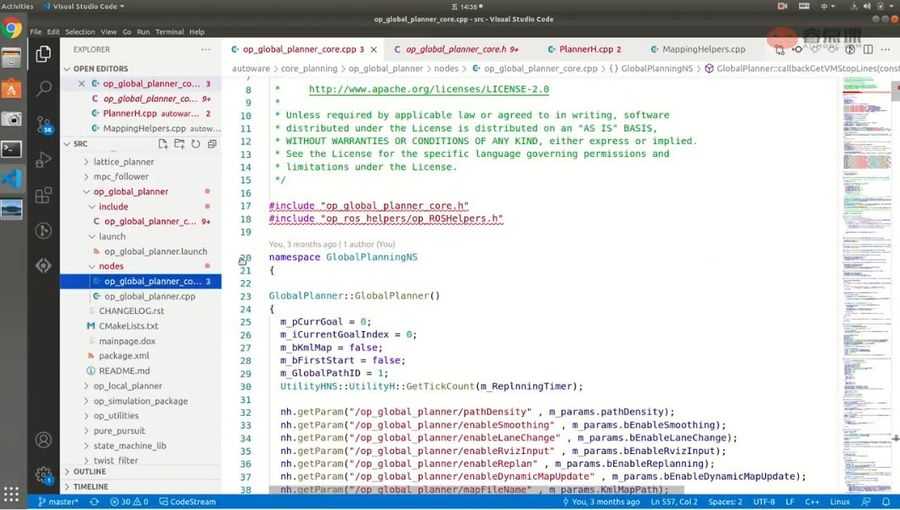Expand the lattice_planner folder
The height and width of the screenshot is (510, 900).
click(x=123, y=162)
